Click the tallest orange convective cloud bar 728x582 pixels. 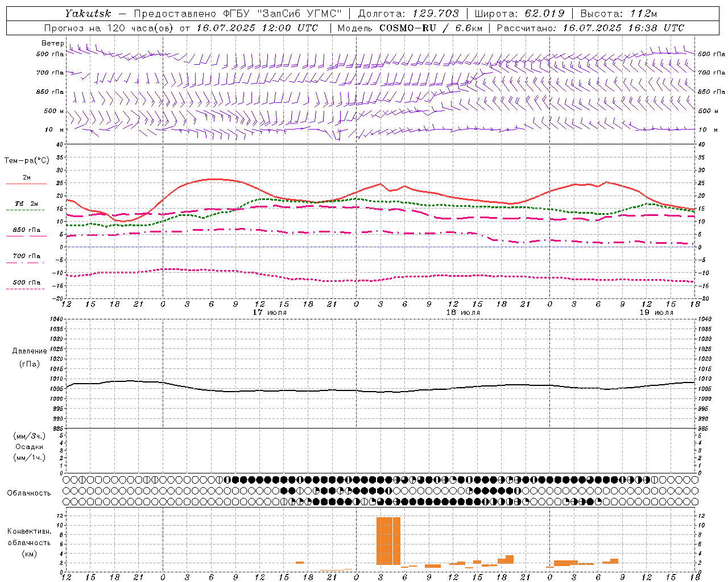pos(388,541)
